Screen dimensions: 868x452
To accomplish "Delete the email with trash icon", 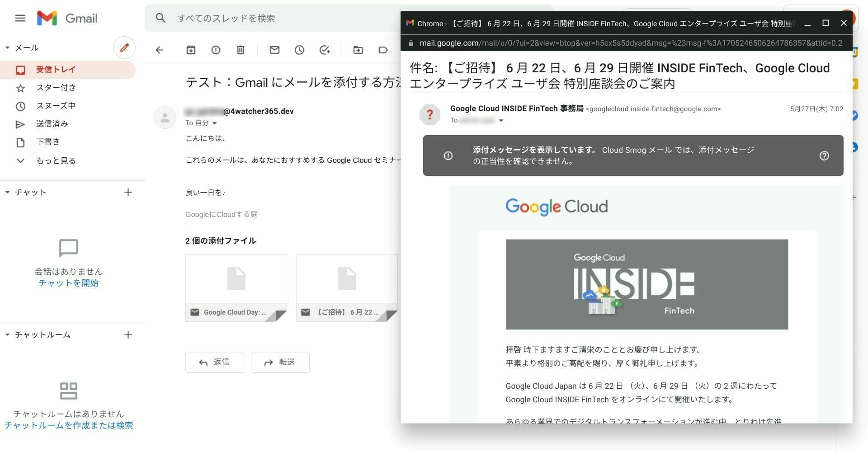I will click(x=241, y=50).
